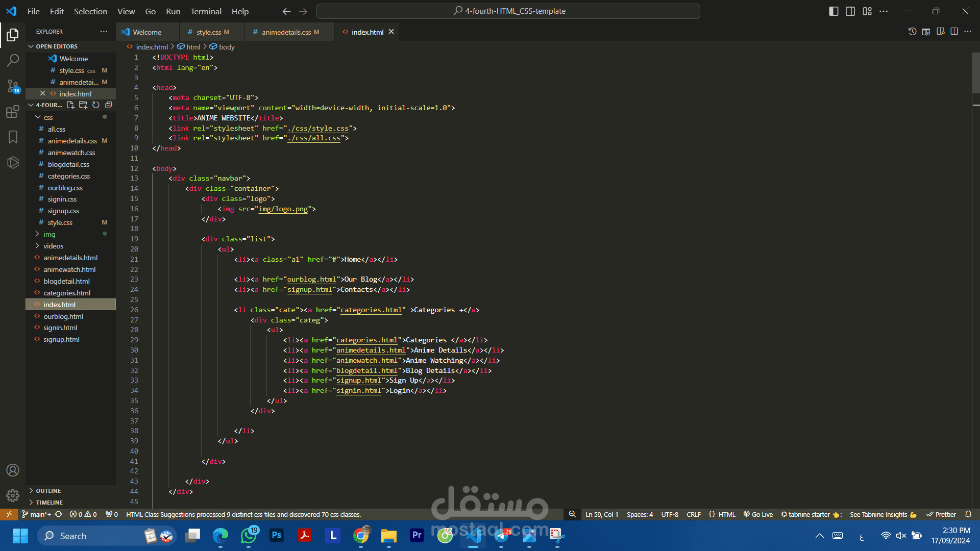Toggle Prettier in the status bar
Screen dimensions: 980x551
[x=941, y=514]
